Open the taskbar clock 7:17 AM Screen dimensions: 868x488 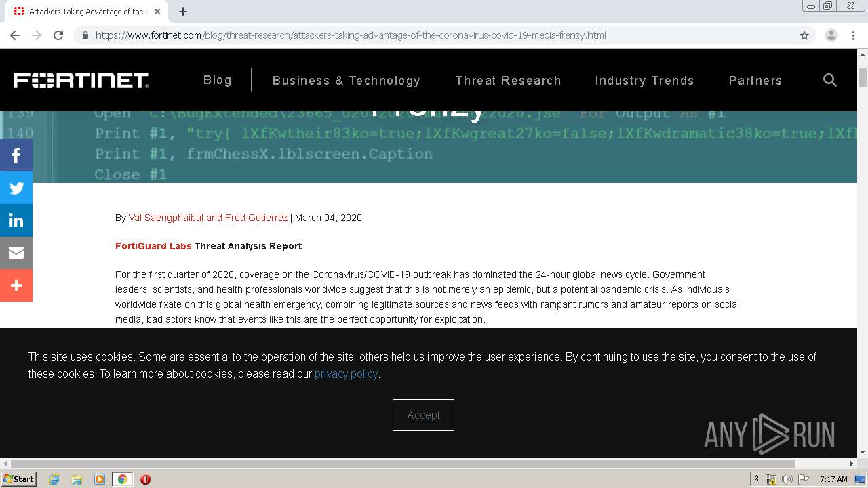pos(833,479)
